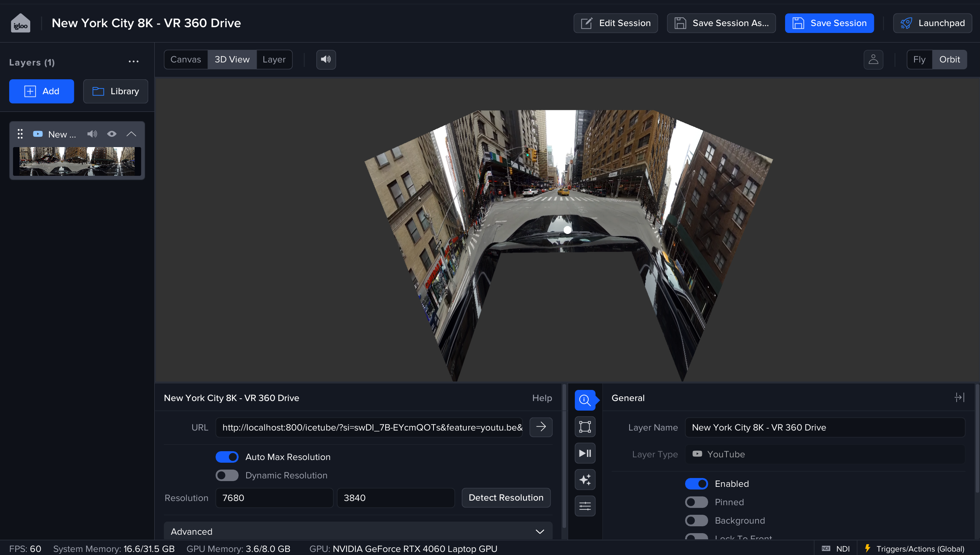This screenshot has height=555, width=980.
Task: Open the effects sparkle panel icon
Action: [585, 480]
